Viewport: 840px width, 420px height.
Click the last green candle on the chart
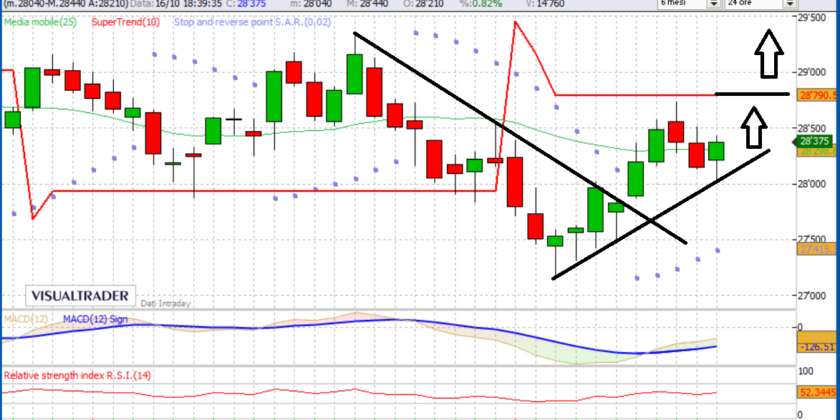pyautogui.click(x=716, y=151)
